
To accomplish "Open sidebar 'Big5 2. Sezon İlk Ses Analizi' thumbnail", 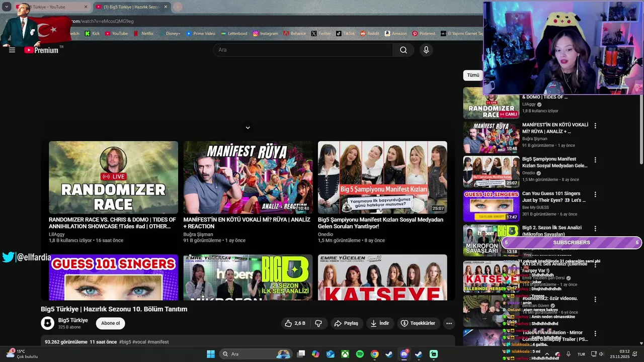I will point(491,240).
